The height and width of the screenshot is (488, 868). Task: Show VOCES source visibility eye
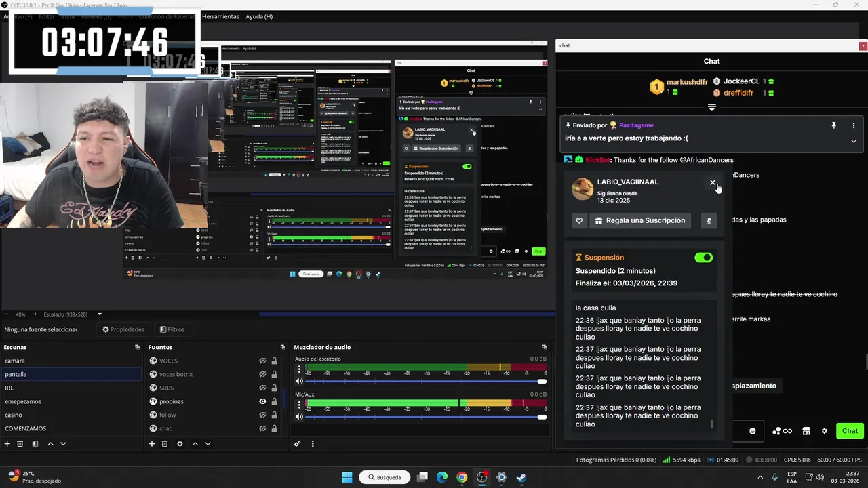[262, 361]
